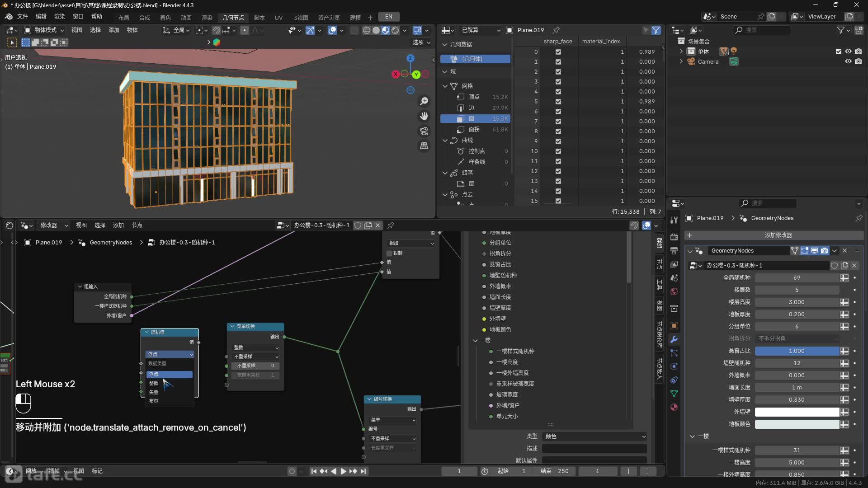Expand the 单体 collection in outliner

click(x=681, y=52)
